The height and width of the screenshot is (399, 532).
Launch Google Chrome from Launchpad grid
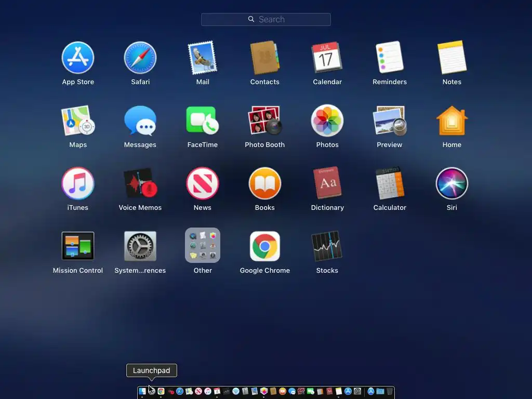point(264,246)
